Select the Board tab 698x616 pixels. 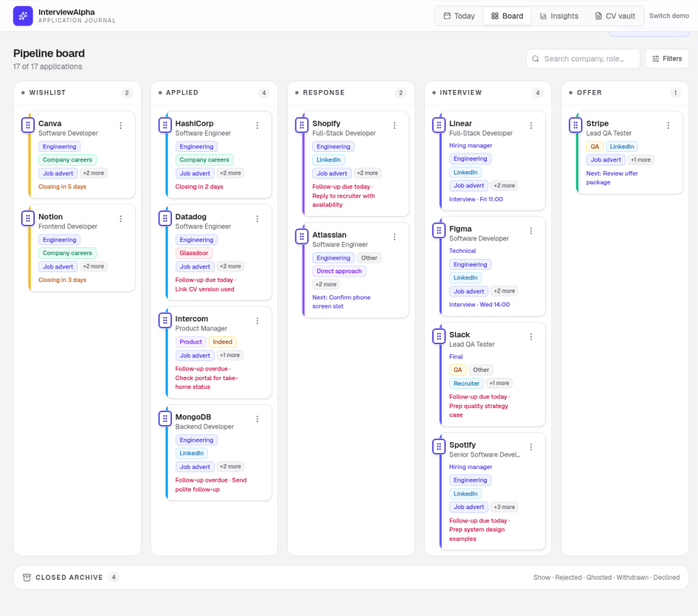pos(507,16)
